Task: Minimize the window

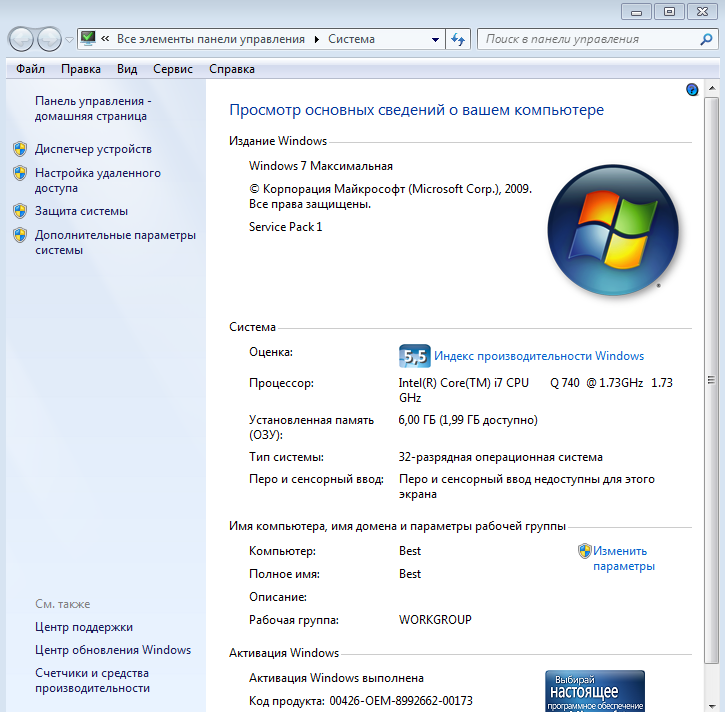Action: coord(637,12)
